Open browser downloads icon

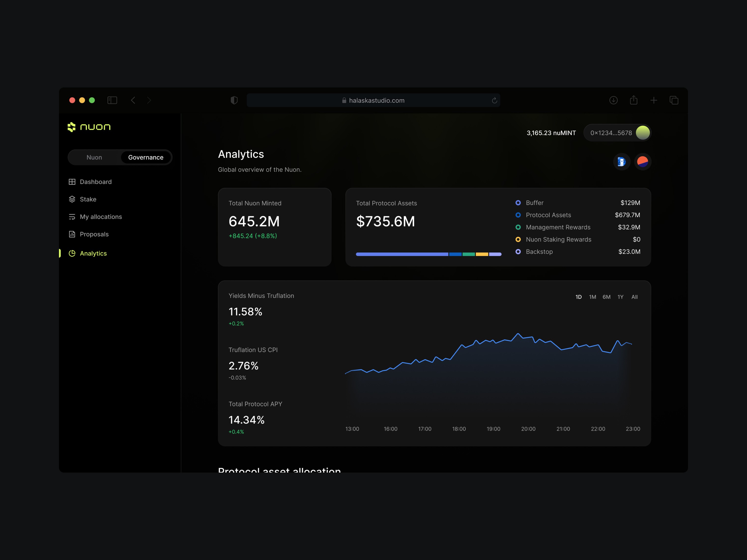[x=613, y=100]
